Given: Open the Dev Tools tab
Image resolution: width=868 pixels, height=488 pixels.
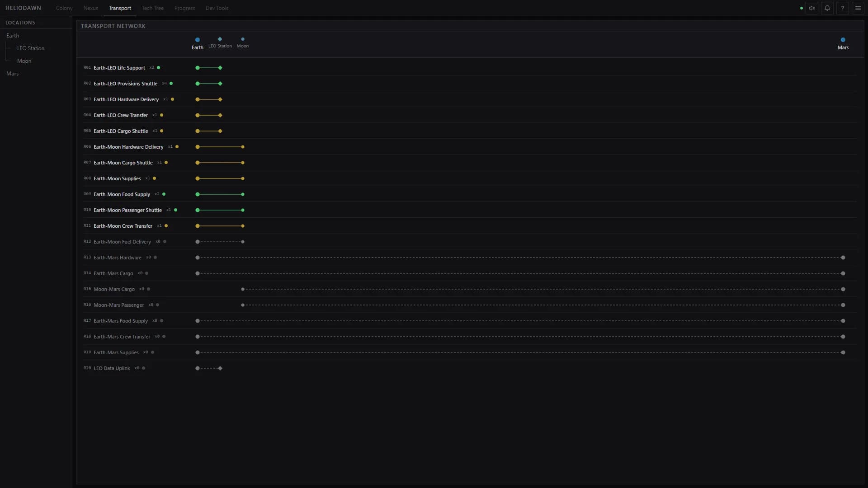Looking at the screenshot, I should [217, 8].
